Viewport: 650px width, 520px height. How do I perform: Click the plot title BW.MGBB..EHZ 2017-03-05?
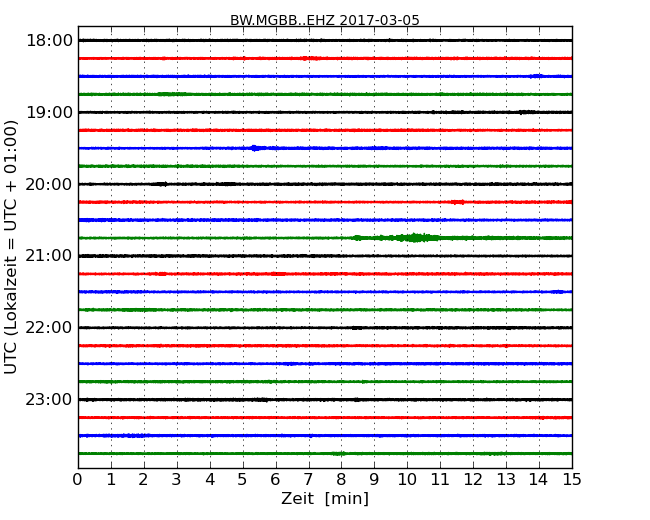[325, 20]
